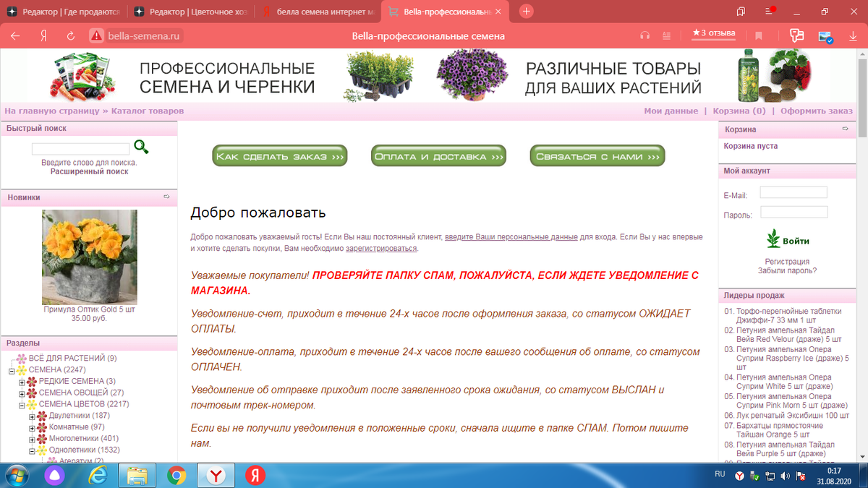Click the Оплата и доставка button
Screen dimensions: 868x488
[439, 156]
